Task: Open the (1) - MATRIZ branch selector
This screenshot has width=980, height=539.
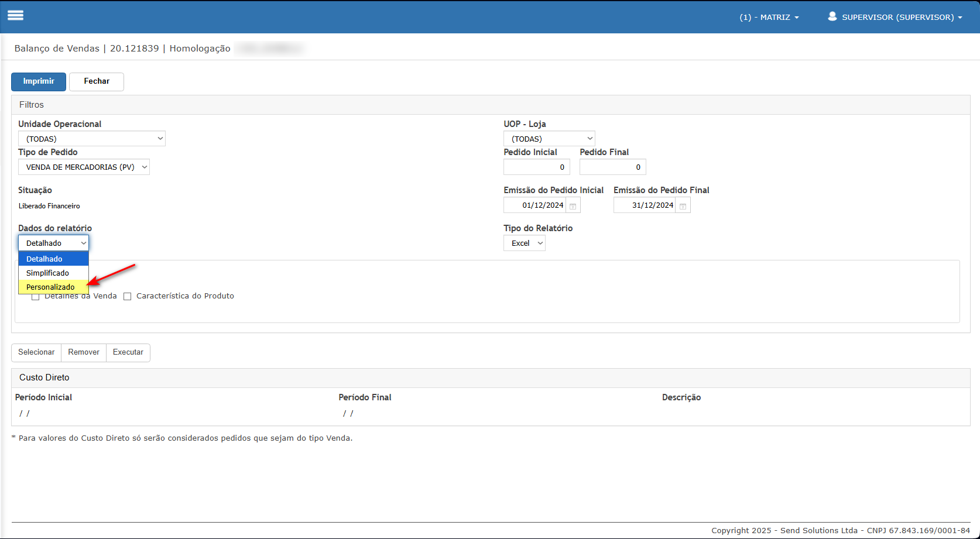Action: tap(769, 18)
